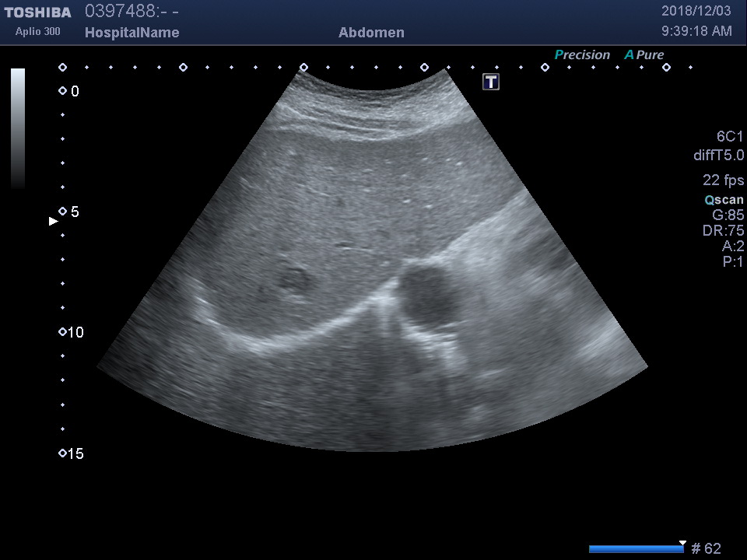Screen dimensions: 747x560
Task: Click the time 9:39:18 AM
Action: (696, 31)
